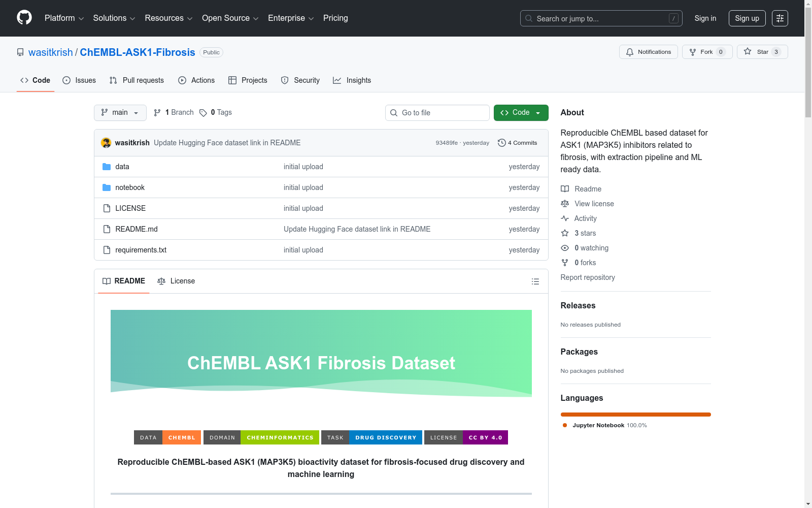
Task: Click the fork icon in Fork button
Action: click(x=693, y=52)
